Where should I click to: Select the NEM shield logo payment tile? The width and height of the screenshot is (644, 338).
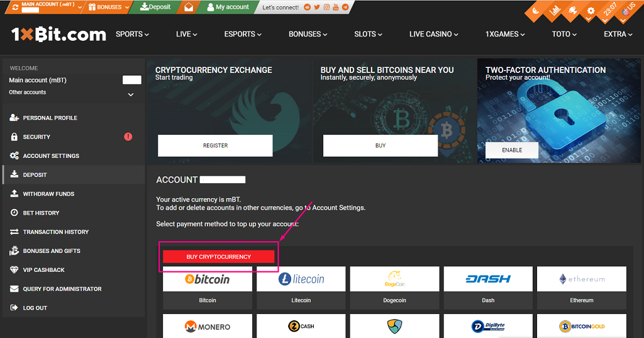(395, 326)
